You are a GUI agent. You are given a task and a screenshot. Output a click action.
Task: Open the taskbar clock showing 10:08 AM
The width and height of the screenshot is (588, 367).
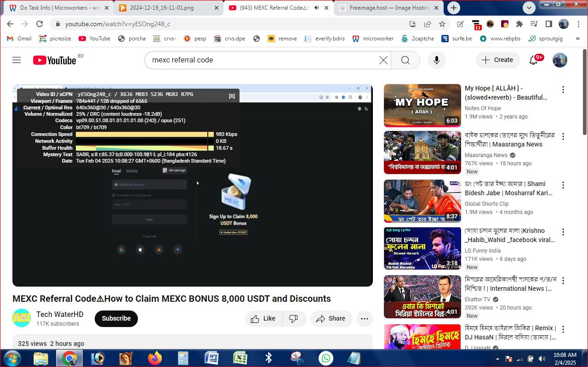point(565,358)
